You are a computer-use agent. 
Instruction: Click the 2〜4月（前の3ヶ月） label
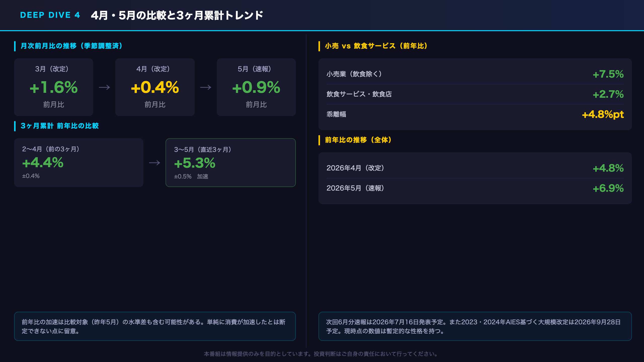point(51,149)
